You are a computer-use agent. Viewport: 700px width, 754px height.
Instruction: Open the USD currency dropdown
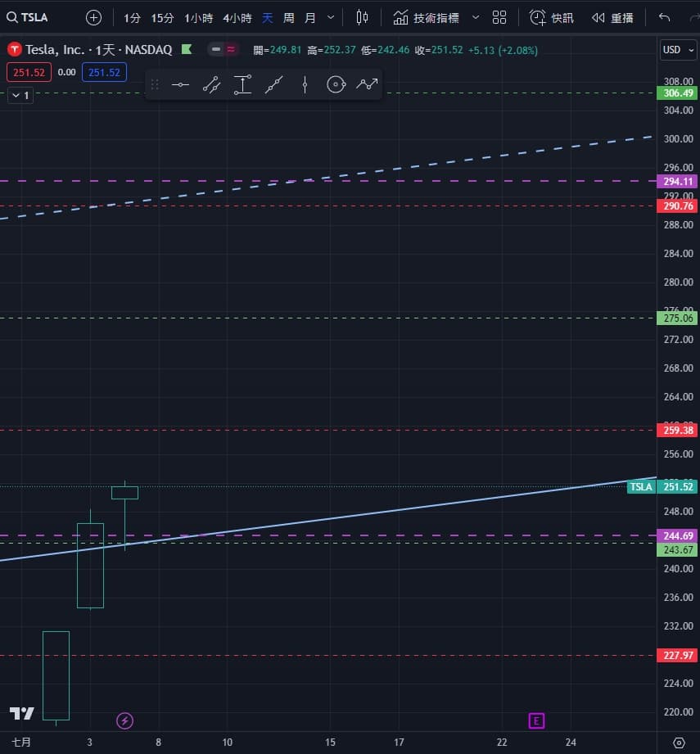[x=675, y=50]
